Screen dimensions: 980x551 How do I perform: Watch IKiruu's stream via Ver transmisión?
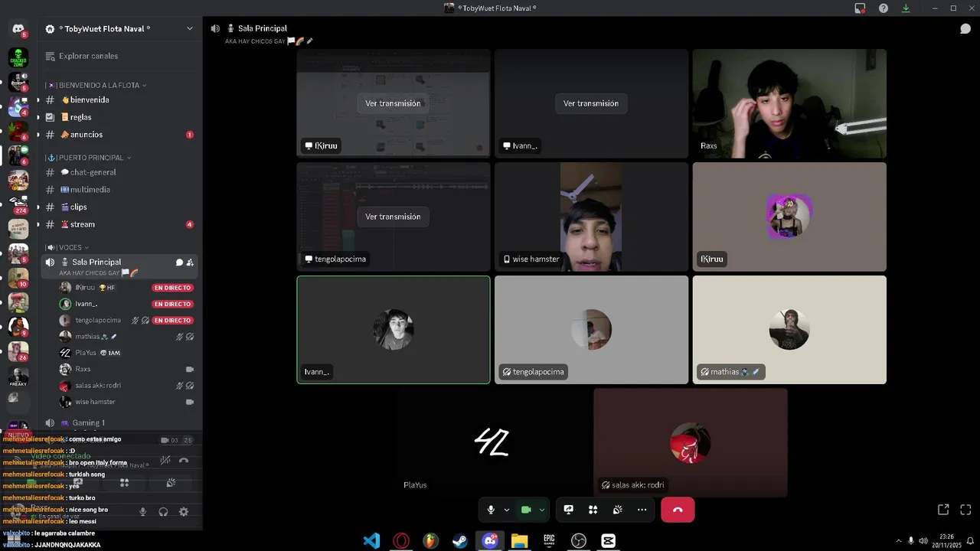click(x=393, y=103)
